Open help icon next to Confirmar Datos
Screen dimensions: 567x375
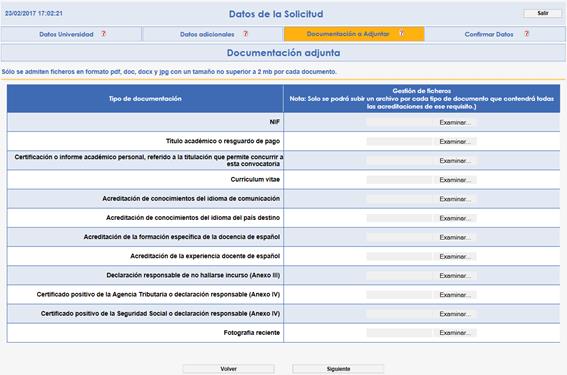point(526,34)
